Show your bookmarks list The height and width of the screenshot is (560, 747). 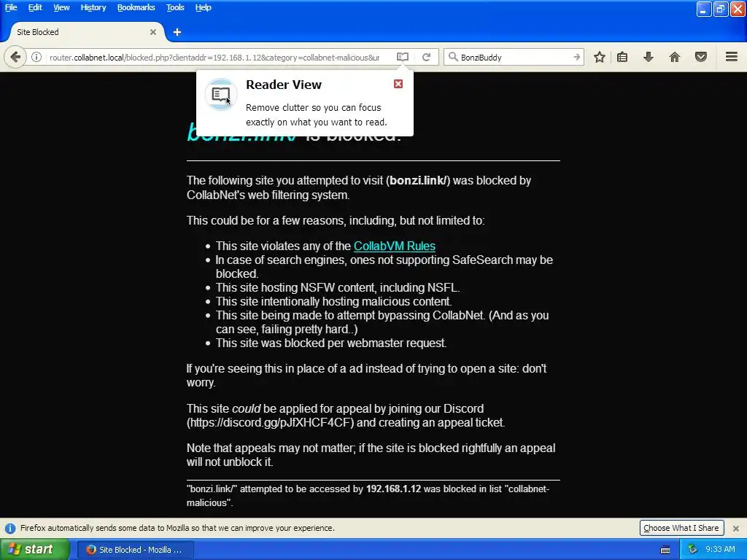(622, 57)
